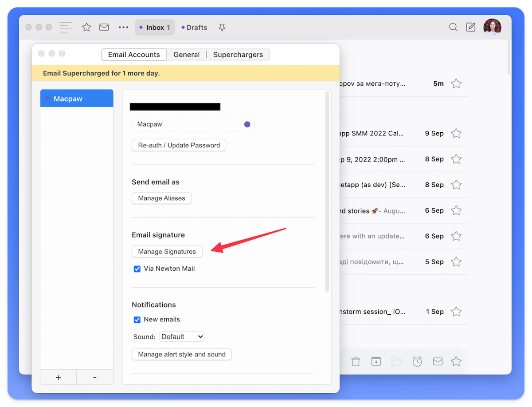Screen dimensions: 532x407
Task: Click the star icon in bottom toolbar
Action: 456,361
